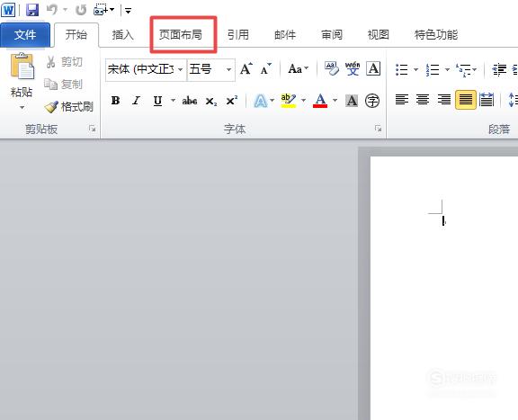Click the Enclose Characters 字 icon
The image size is (518, 420).
point(372,101)
